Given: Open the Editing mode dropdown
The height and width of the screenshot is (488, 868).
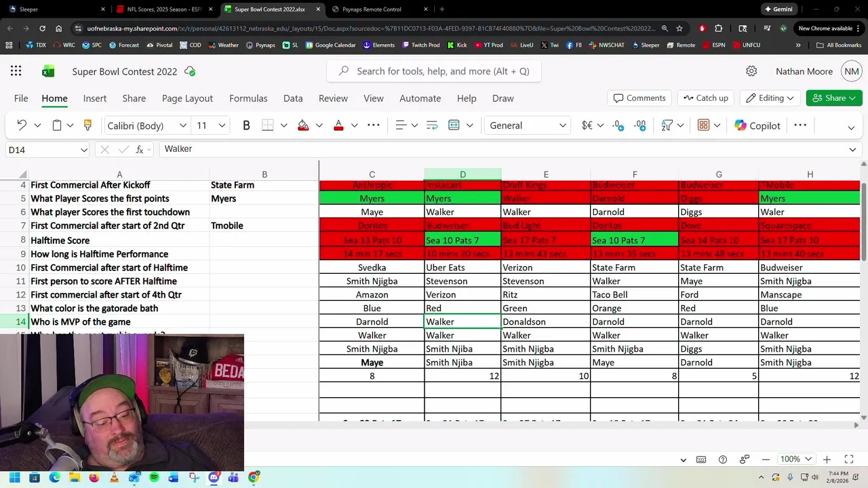Looking at the screenshot, I should (x=770, y=98).
